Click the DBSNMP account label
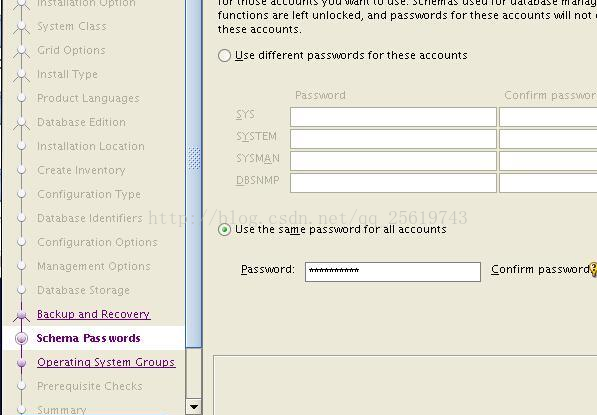The width and height of the screenshot is (597, 415). pos(258,180)
